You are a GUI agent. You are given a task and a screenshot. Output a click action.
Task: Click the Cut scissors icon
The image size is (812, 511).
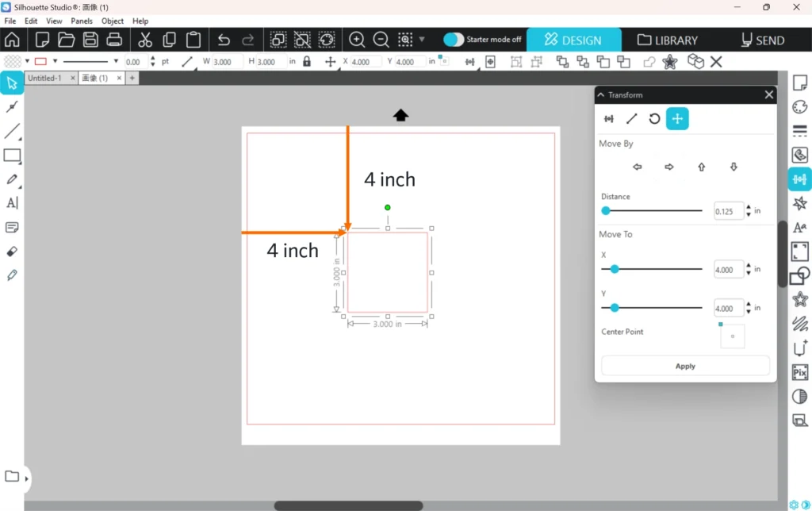point(145,40)
